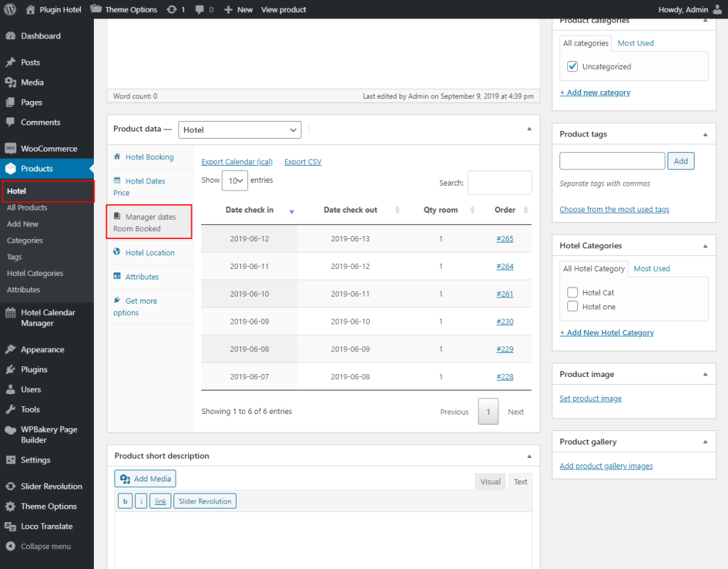728x569 pixels.
Task: Sort table by Qty room column
Action: tap(441, 211)
